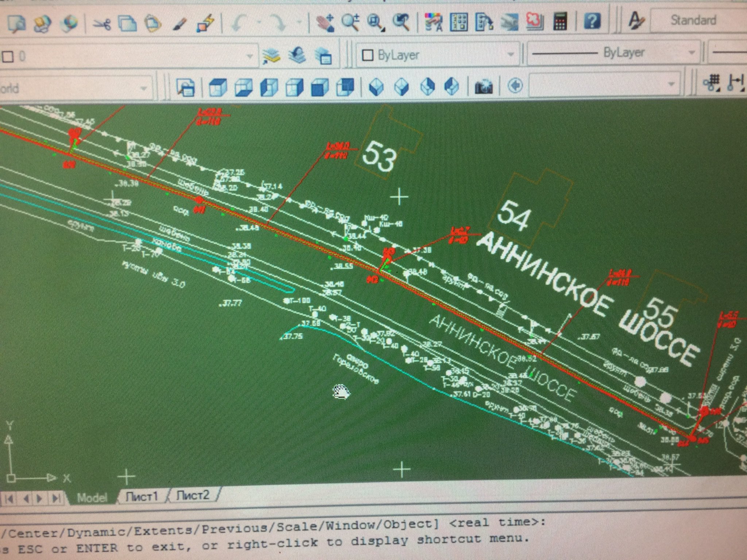Click the Model tab
This screenshot has width=747, height=560.
(x=92, y=498)
